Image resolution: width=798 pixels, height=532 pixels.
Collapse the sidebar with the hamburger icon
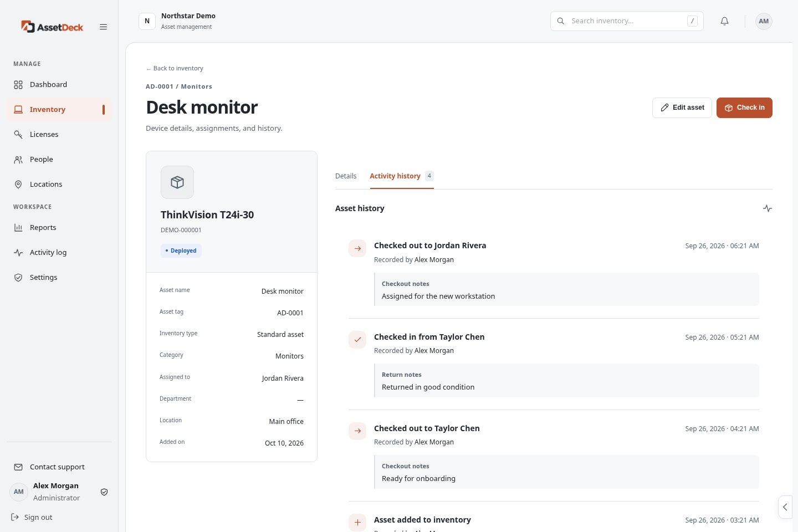point(103,27)
